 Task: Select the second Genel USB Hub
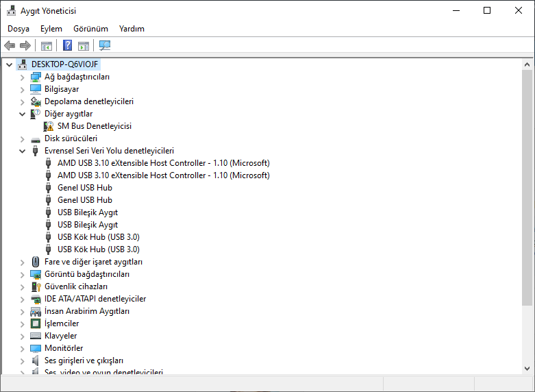(x=85, y=199)
